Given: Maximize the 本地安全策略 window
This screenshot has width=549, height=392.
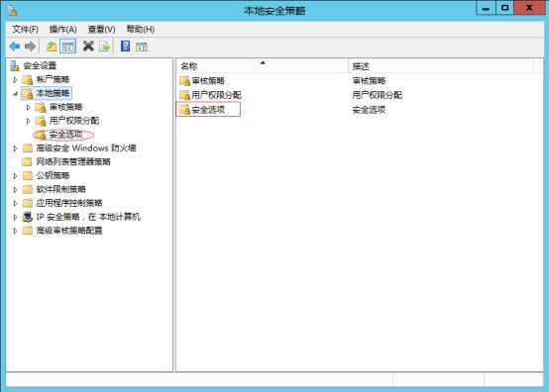Looking at the screenshot, I should click(x=504, y=8).
